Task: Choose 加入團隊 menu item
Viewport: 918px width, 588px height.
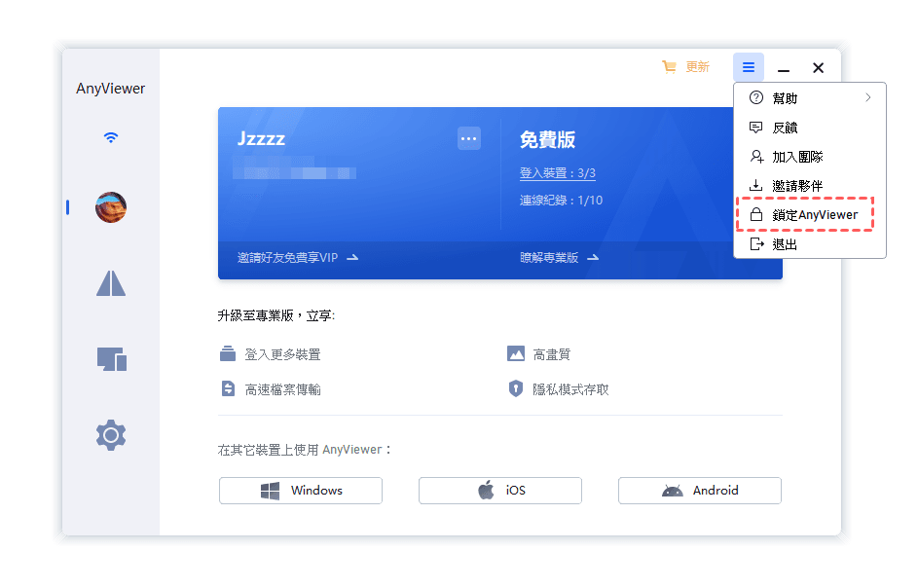Action: pos(810,157)
